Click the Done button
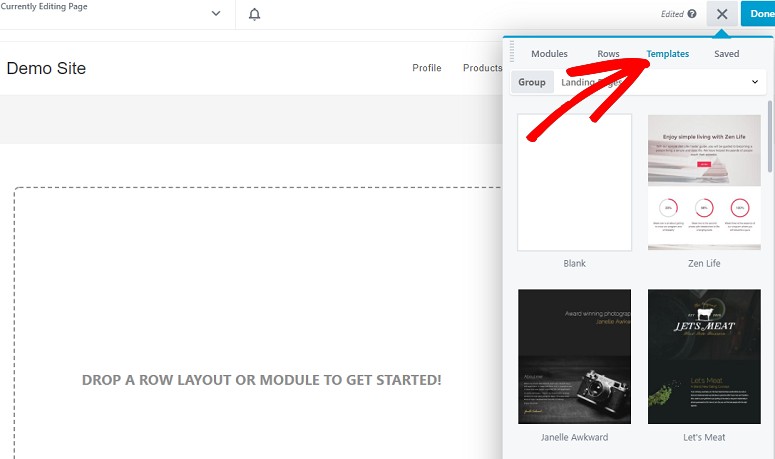The width and height of the screenshot is (775, 459). point(758,14)
